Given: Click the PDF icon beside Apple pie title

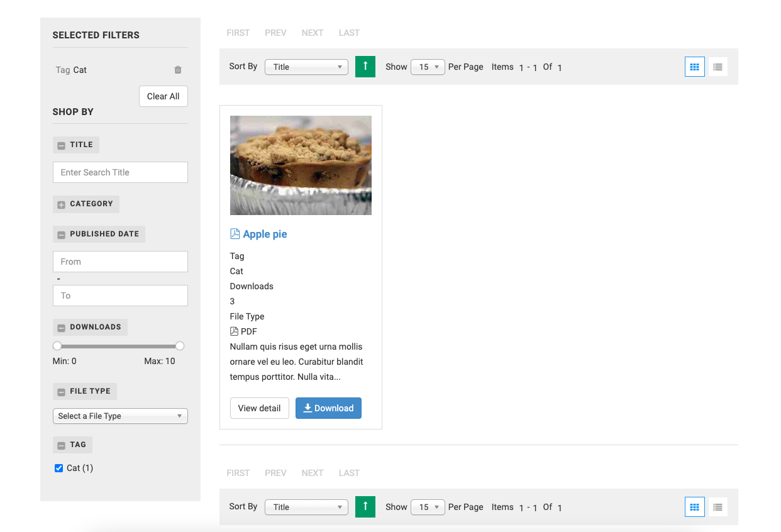Looking at the screenshot, I should pos(235,234).
